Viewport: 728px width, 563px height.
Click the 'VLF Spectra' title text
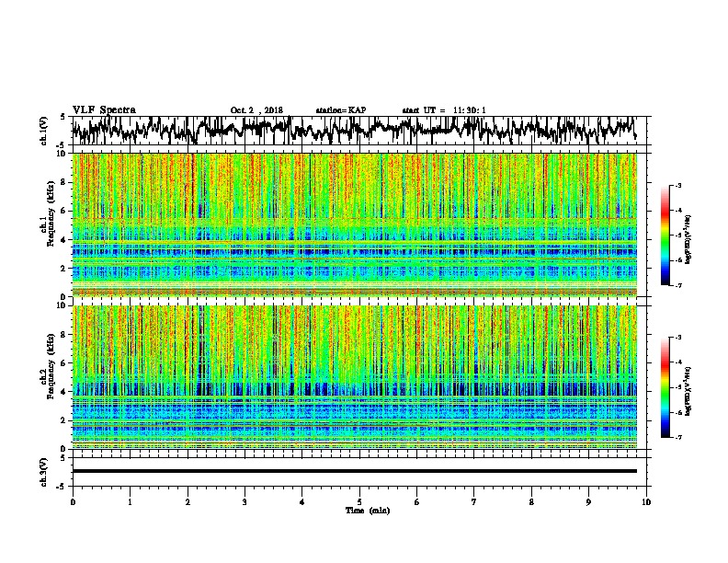click(x=104, y=110)
